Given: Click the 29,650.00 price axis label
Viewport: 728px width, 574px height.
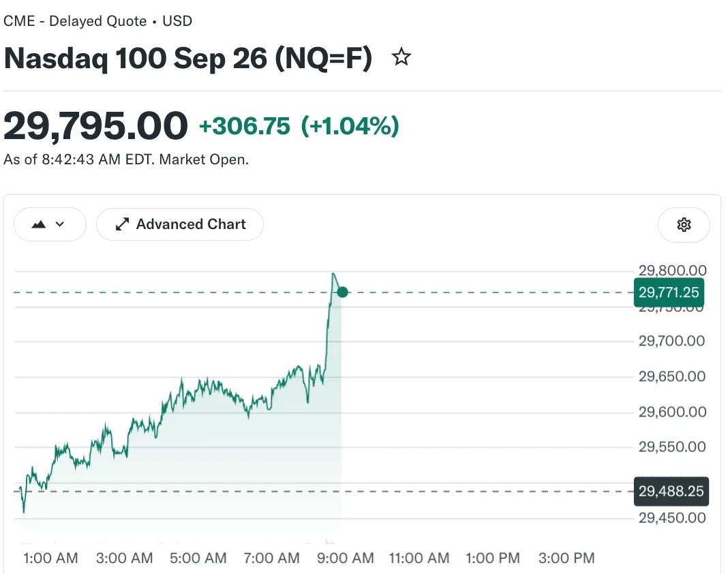Looking at the screenshot, I should click(672, 376).
